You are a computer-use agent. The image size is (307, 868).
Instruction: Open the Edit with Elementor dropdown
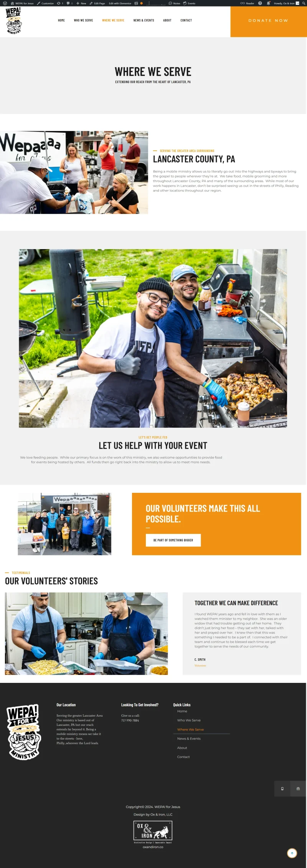pyautogui.click(x=120, y=3)
